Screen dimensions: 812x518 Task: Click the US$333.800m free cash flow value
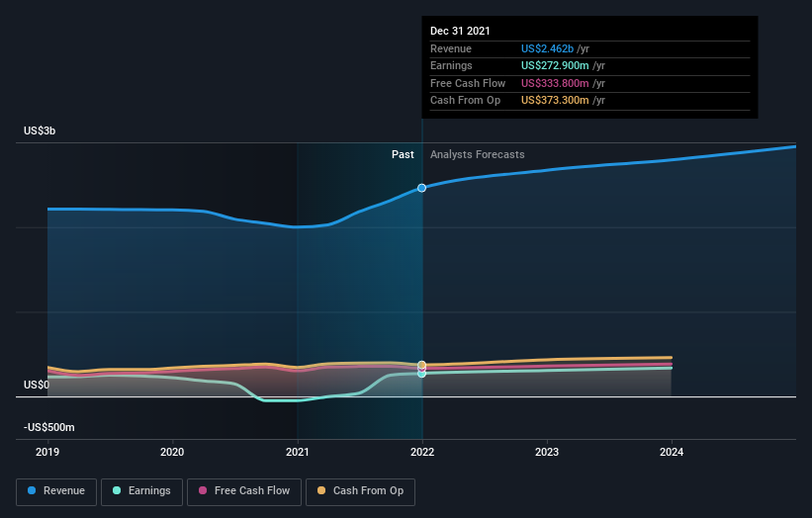click(555, 83)
